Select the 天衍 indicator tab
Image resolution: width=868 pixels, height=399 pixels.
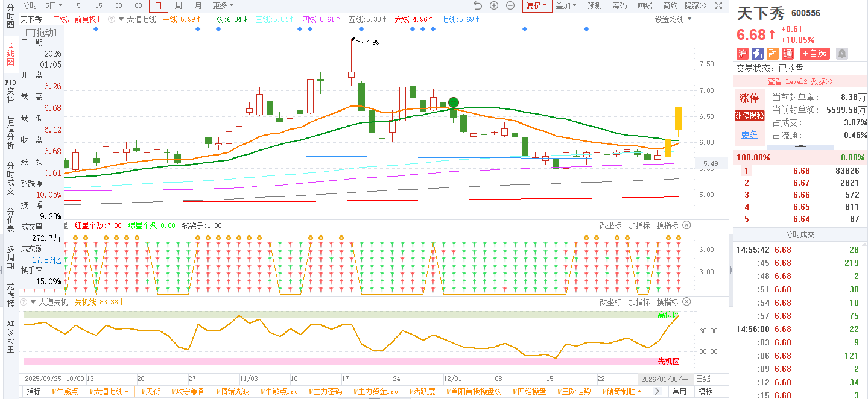[151, 392]
